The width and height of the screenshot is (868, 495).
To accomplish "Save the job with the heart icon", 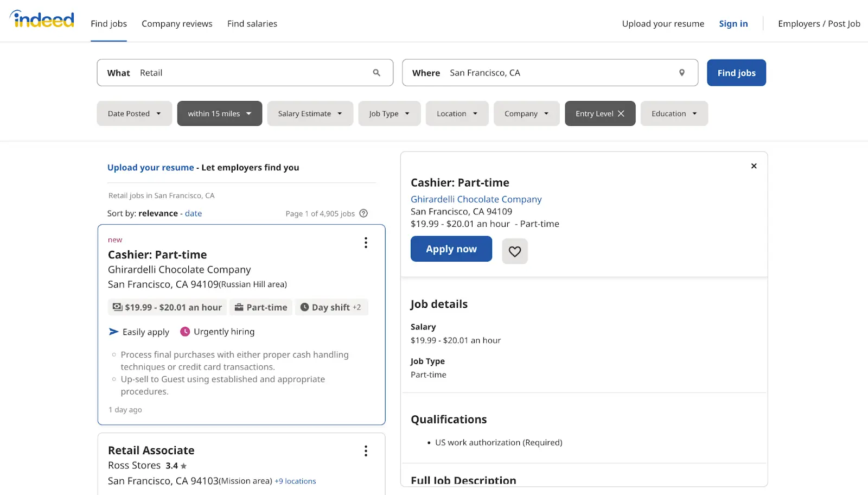I will coord(514,251).
